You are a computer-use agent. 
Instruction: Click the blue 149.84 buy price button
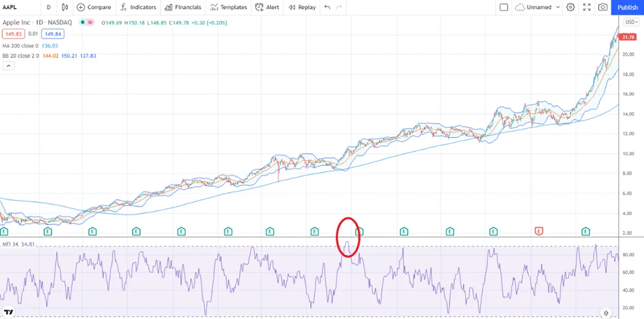click(x=52, y=34)
